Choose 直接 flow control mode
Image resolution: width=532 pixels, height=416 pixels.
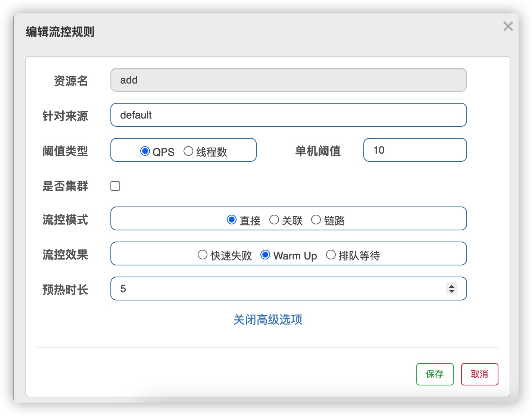coord(231,220)
